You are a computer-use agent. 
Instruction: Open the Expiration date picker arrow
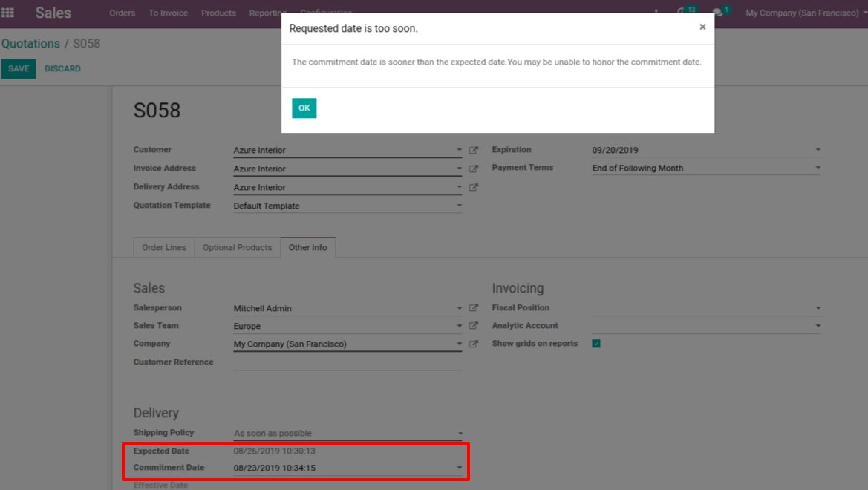(818, 150)
